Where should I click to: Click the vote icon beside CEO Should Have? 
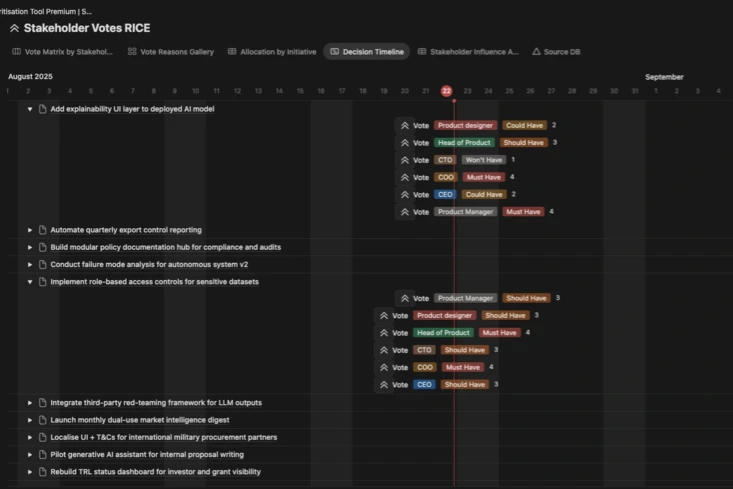point(383,385)
